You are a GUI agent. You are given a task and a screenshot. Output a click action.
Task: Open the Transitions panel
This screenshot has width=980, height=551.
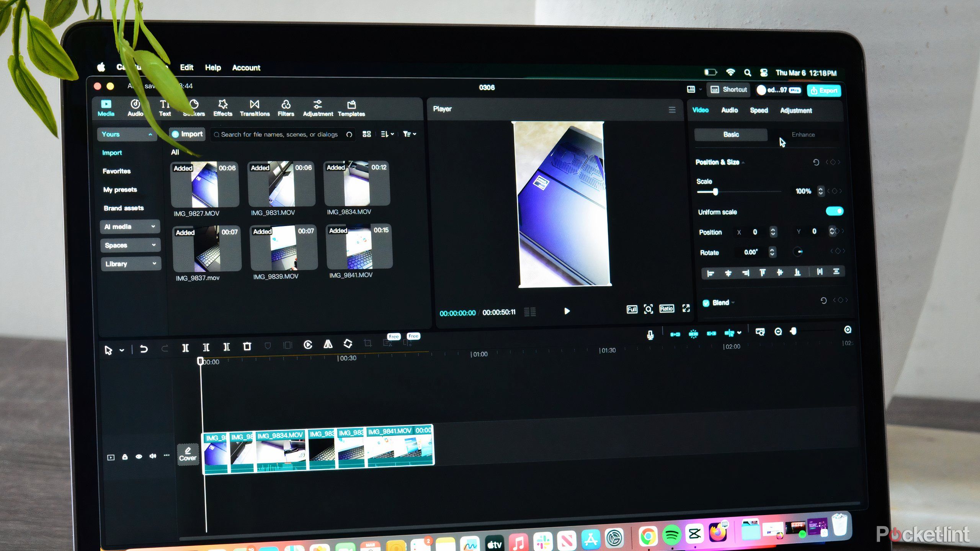click(x=255, y=107)
